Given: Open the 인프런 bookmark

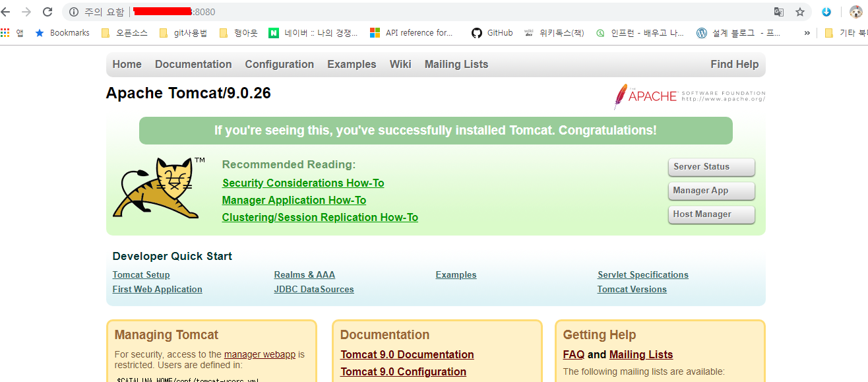Looking at the screenshot, I should click(640, 32).
